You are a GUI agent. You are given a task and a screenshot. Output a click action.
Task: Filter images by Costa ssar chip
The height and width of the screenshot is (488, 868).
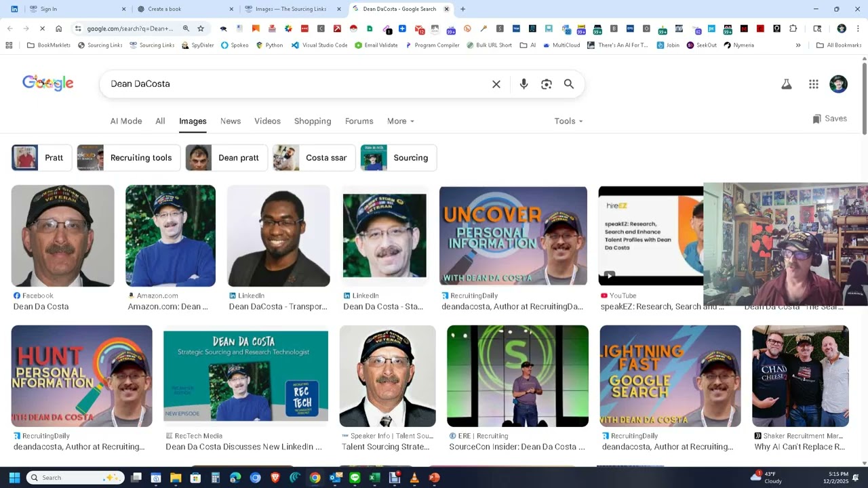(x=314, y=158)
